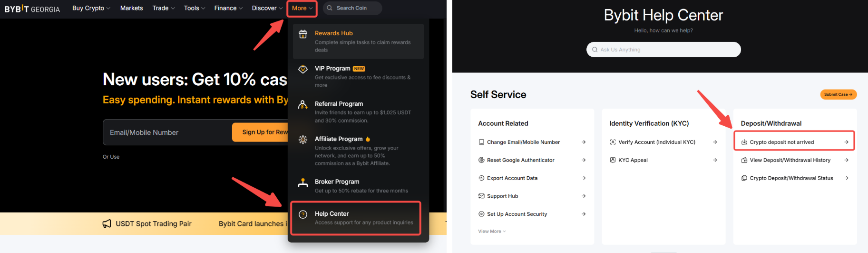868x253 pixels.
Task: Expand the Finance dropdown
Action: [x=228, y=8]
